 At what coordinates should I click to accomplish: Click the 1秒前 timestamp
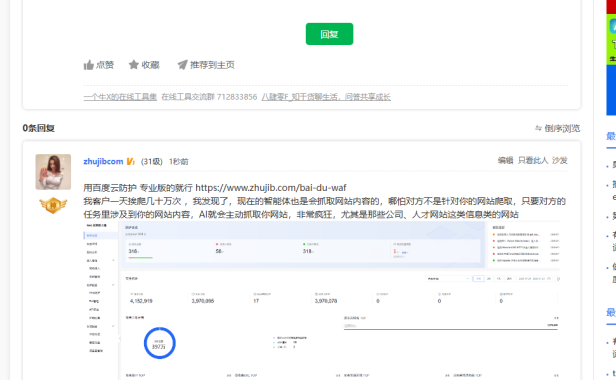(x=178, y=162)
